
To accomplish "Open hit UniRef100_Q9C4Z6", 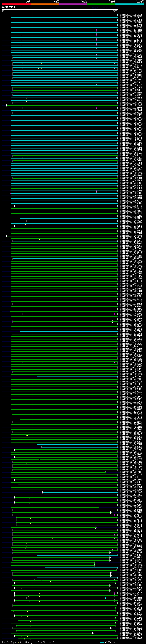I will [x=131, y=17].
